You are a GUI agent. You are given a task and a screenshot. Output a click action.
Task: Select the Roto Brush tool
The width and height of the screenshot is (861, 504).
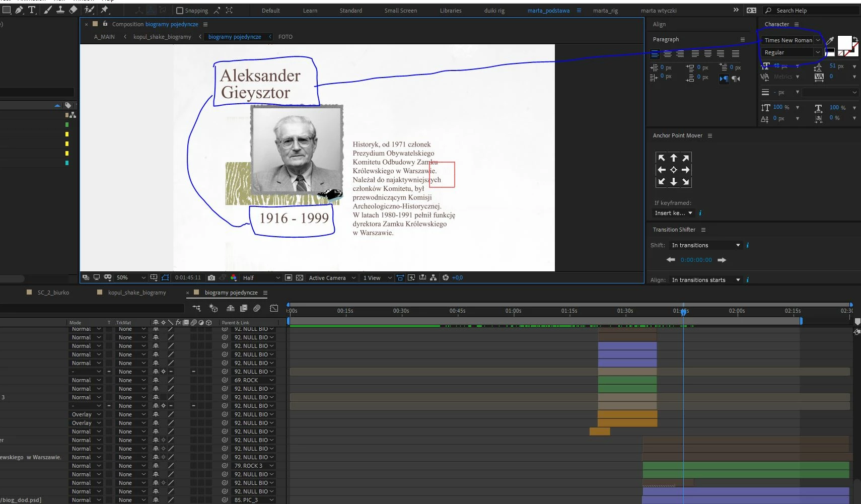(x=89, y=10)
